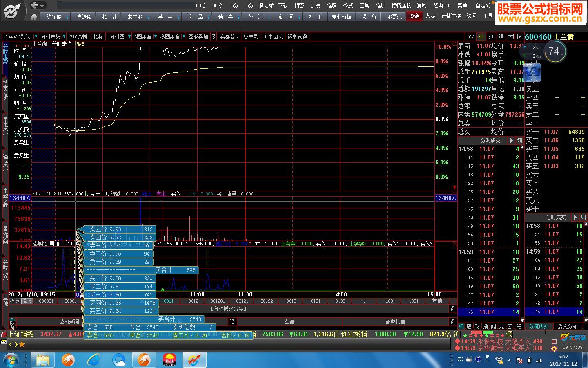Go to the home page icon
The image size is (588, 368).
34,17
